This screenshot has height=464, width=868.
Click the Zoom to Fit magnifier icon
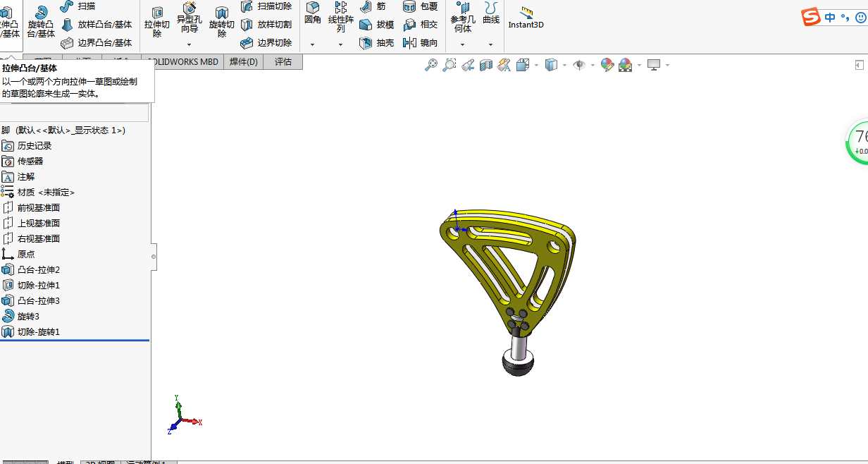431,65
